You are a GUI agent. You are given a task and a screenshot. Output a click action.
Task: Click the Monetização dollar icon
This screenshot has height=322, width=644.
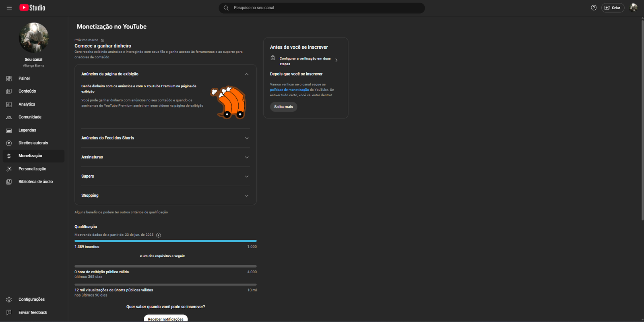click(x=9, y=156)
